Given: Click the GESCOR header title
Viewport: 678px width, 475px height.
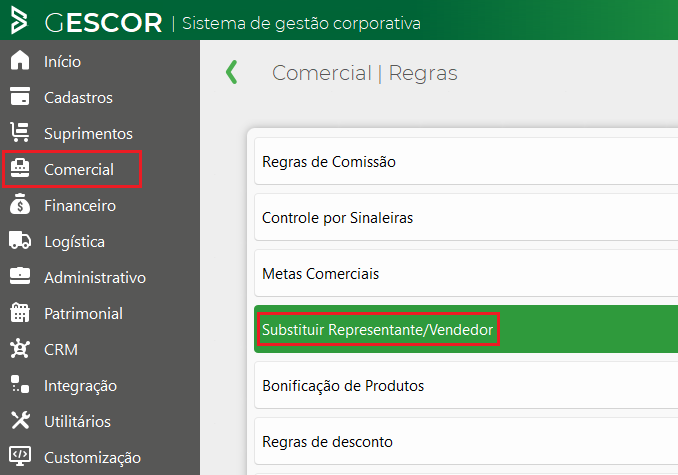Looking at the screenshot, I should click(104, 22).
